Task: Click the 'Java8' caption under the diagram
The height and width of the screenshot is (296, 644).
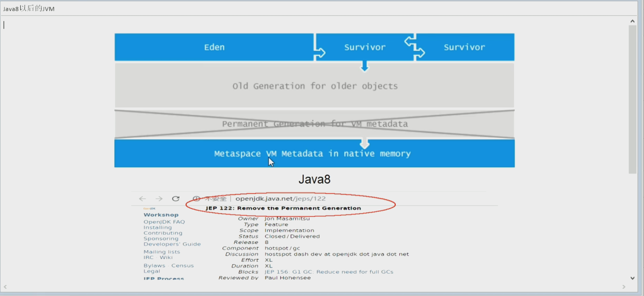Action: pos(314,179)
